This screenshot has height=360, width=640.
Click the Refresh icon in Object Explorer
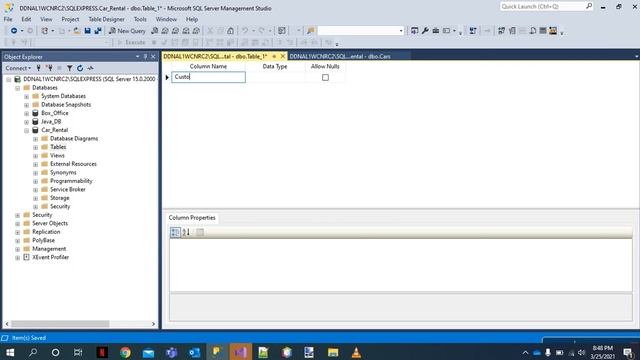pyautogui.click(x=80, y=68)
